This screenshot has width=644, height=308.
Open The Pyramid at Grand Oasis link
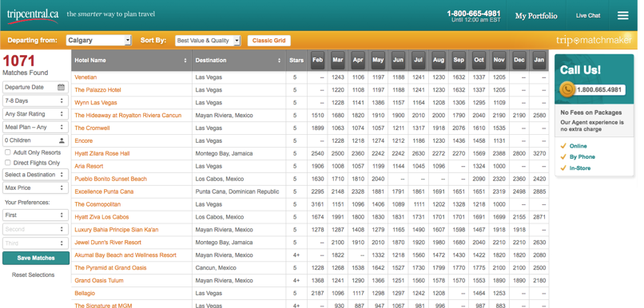coord(110,268)
